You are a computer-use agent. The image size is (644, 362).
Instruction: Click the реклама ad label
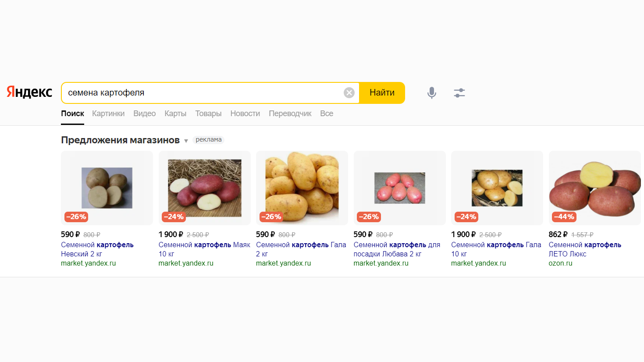coord(208,140)
